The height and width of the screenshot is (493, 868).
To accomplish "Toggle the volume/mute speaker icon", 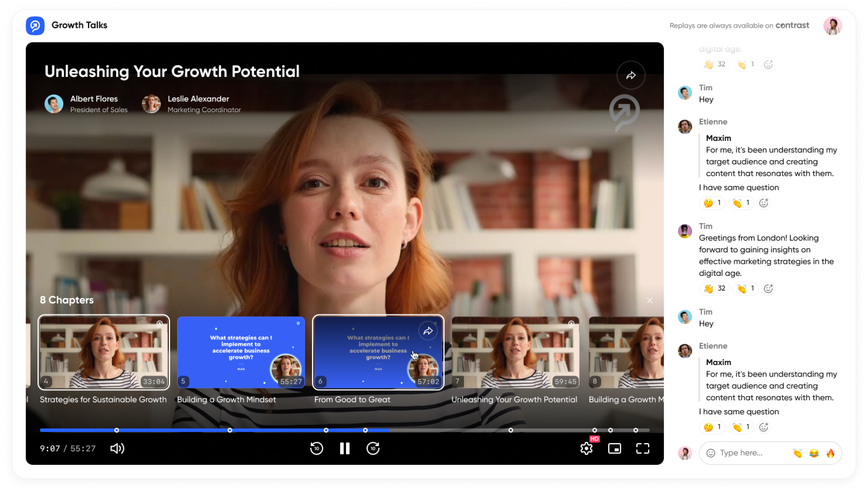I will (117, 448).
